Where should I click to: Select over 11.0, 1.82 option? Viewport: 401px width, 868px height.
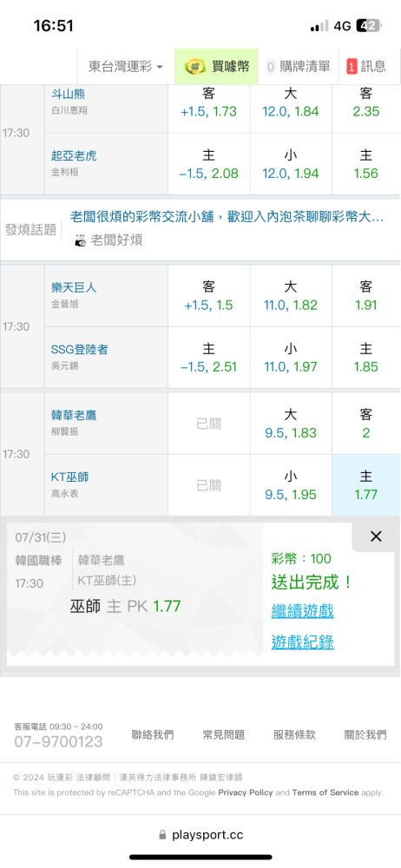[x=291, y=296]
